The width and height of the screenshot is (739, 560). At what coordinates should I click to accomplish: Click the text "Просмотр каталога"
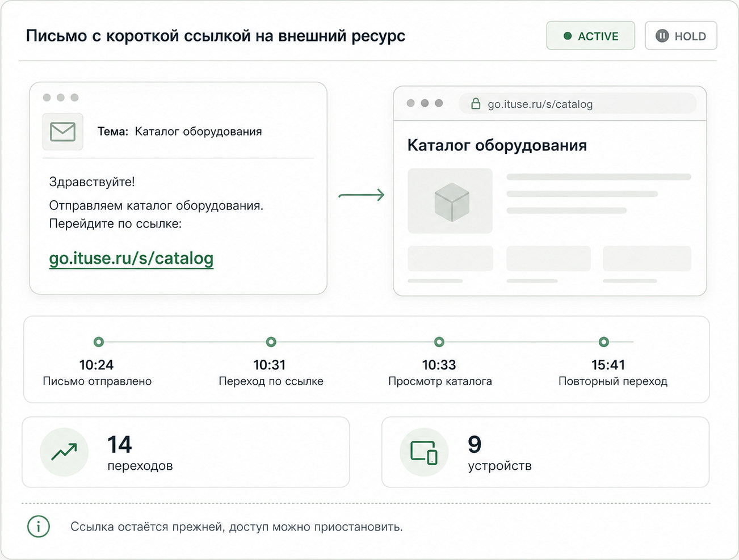[440, 381]
